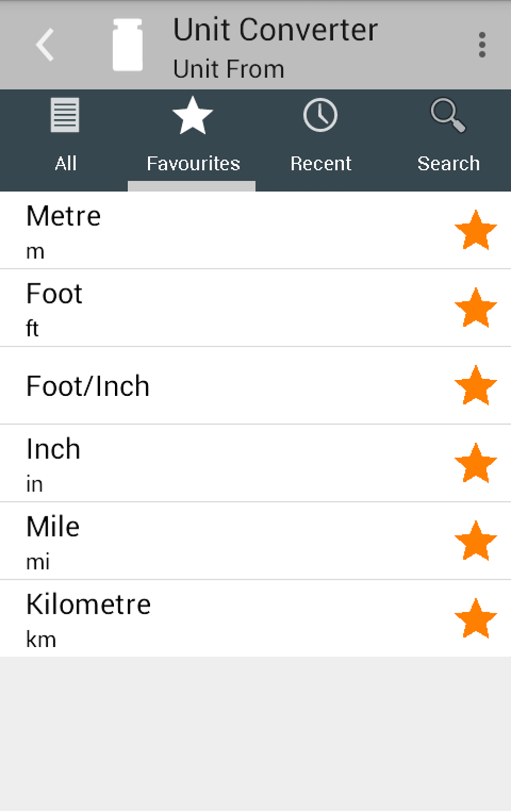The height and width of the screenshot is (812, 511).
Task: Tap the Recent clock icon
Action: tap(320, 116)
